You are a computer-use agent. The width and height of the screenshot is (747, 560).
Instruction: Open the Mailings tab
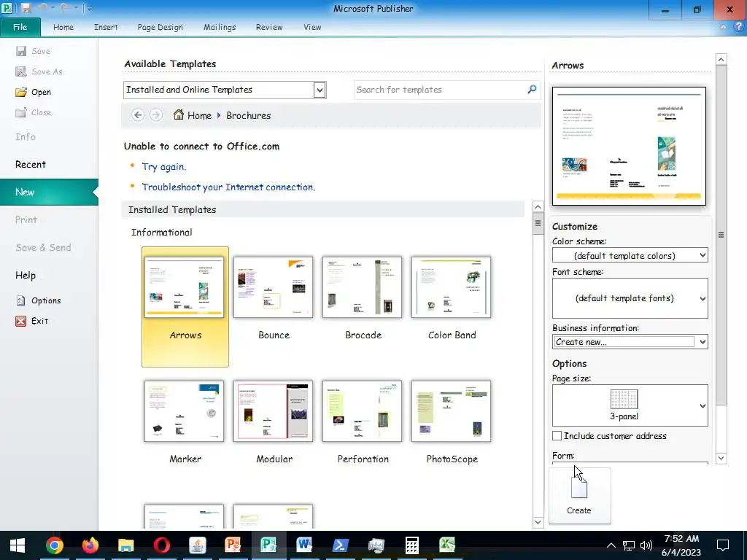[x=220, y=27]
